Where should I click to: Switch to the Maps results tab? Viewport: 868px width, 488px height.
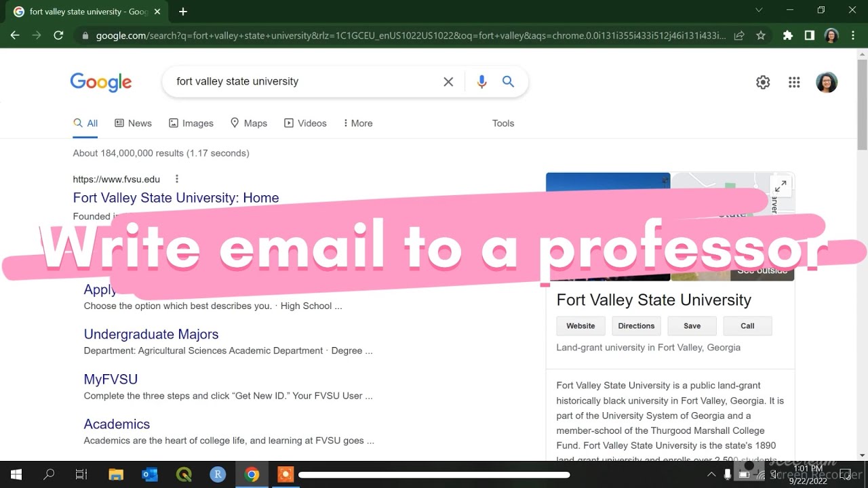(x=249, y=123)
